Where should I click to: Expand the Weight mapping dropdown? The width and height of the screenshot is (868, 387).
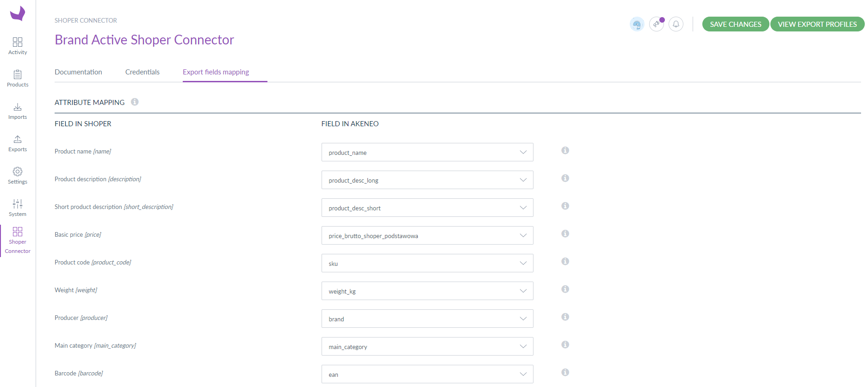(427, 291)
